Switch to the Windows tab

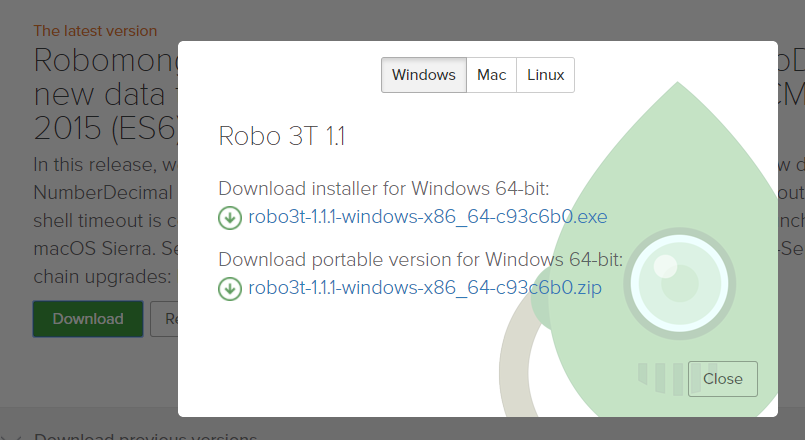424,75
